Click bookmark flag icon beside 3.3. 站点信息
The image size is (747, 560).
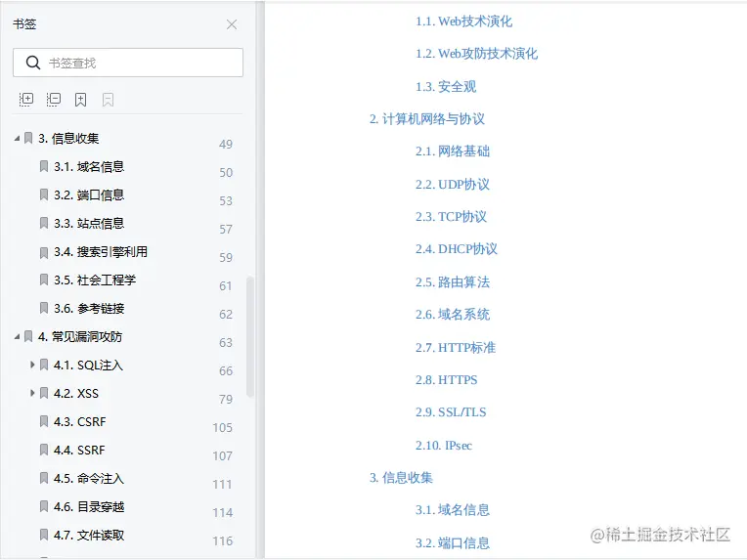(44, 223)
